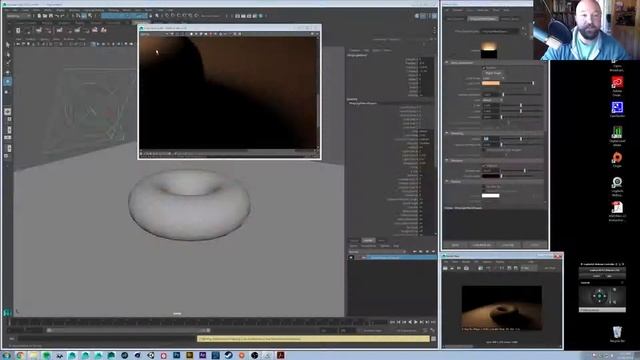Click rendered torus image in Render View

[x=502, y=308]
